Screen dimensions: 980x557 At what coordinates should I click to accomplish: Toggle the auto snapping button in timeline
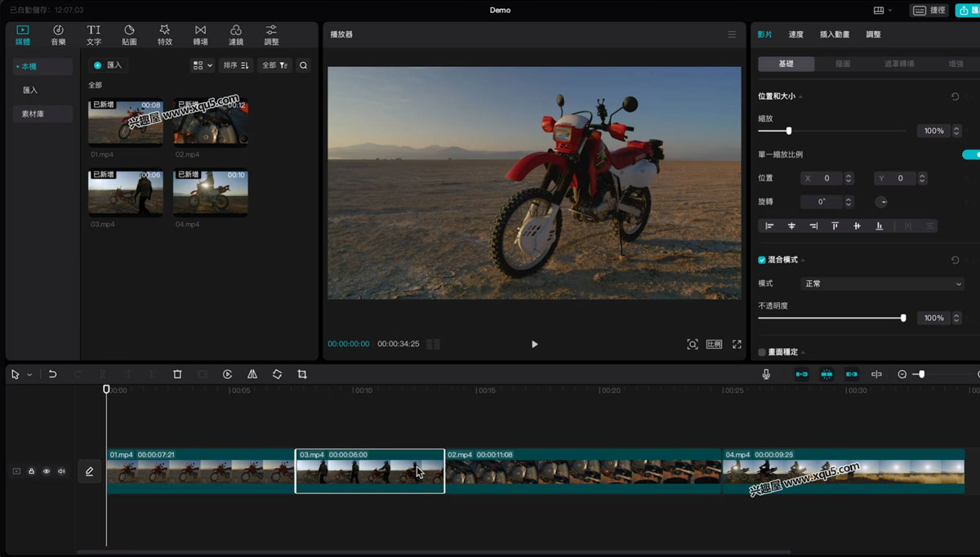click(x=826, y=374)
